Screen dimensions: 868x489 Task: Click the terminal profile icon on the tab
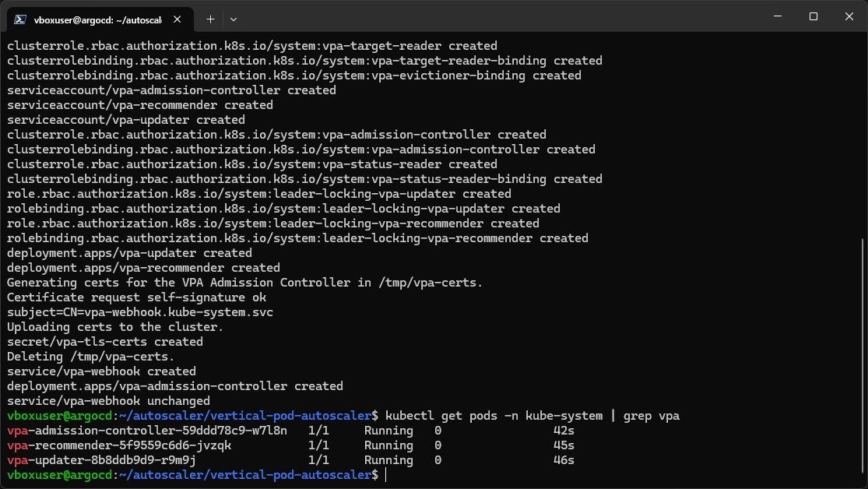20,19
